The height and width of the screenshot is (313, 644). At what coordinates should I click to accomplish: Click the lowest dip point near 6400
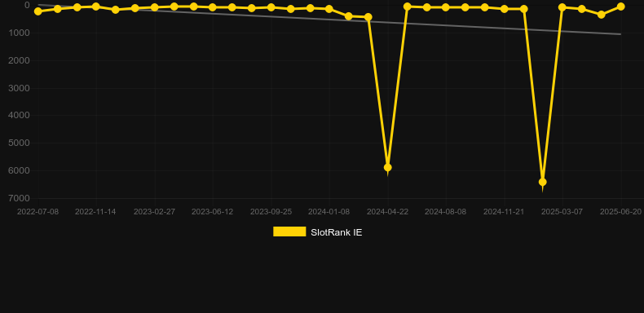click(543, 182)
